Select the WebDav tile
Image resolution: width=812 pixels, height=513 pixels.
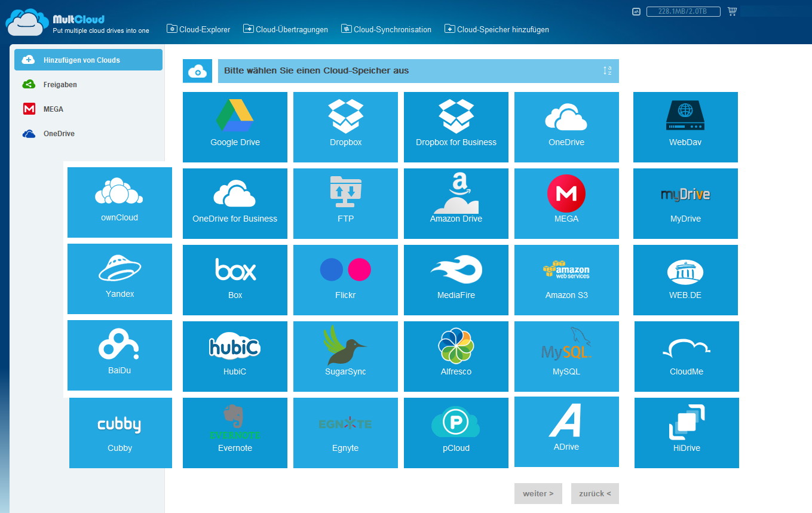[x=685, y=127]
